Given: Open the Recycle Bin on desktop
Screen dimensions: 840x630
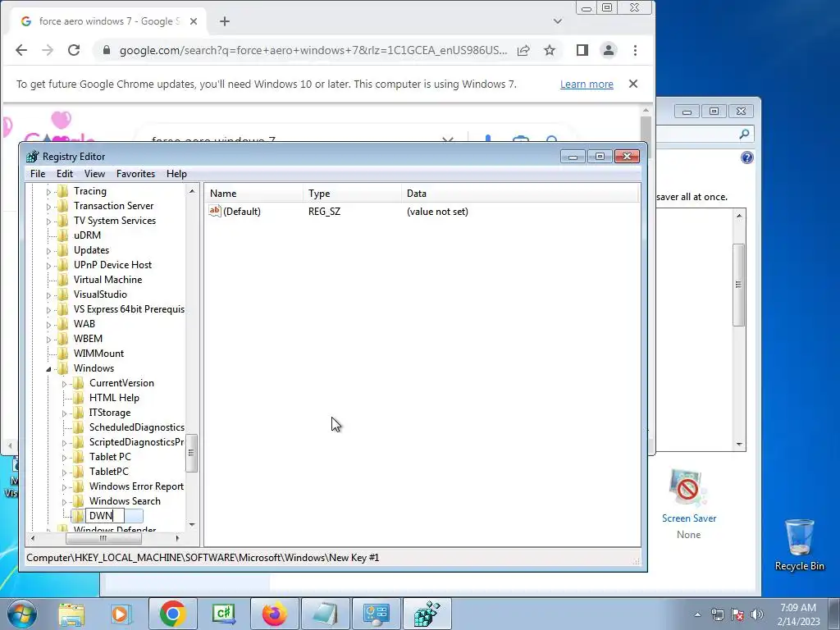Looking at the screenshot, I should click(799, 545).
